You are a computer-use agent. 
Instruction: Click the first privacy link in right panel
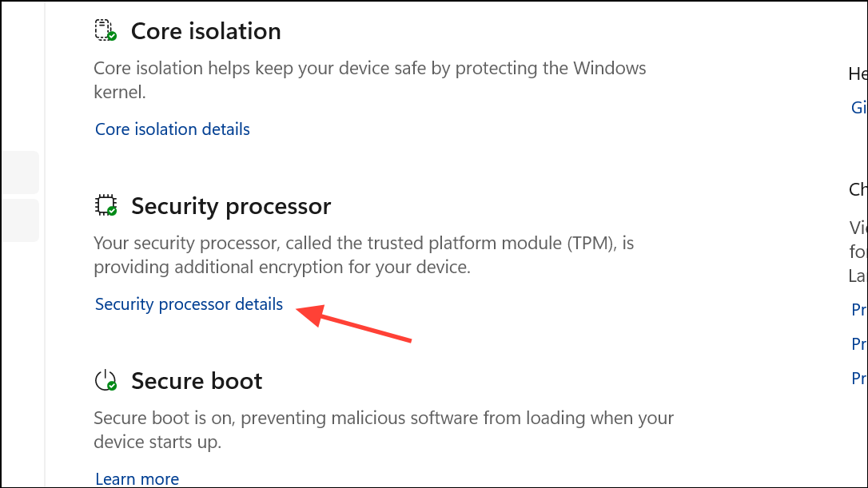click(859, 309)
